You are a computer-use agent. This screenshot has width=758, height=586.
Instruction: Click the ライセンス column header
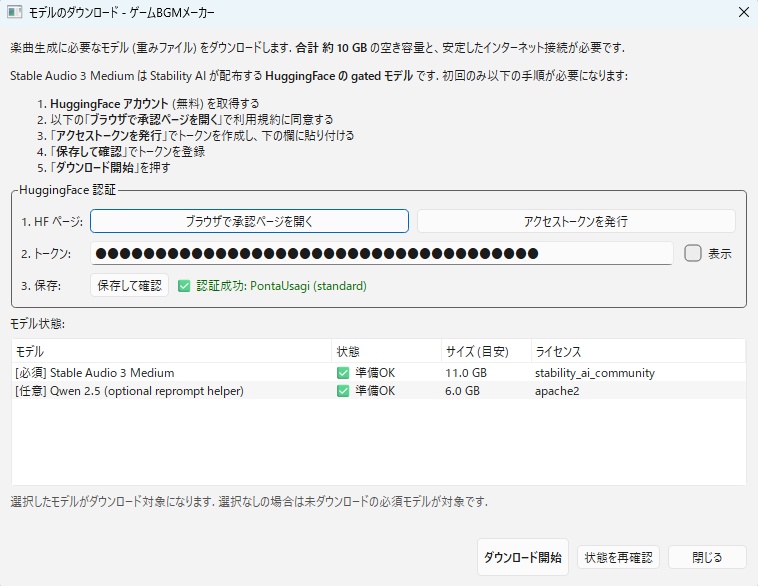tap(638, 352)
